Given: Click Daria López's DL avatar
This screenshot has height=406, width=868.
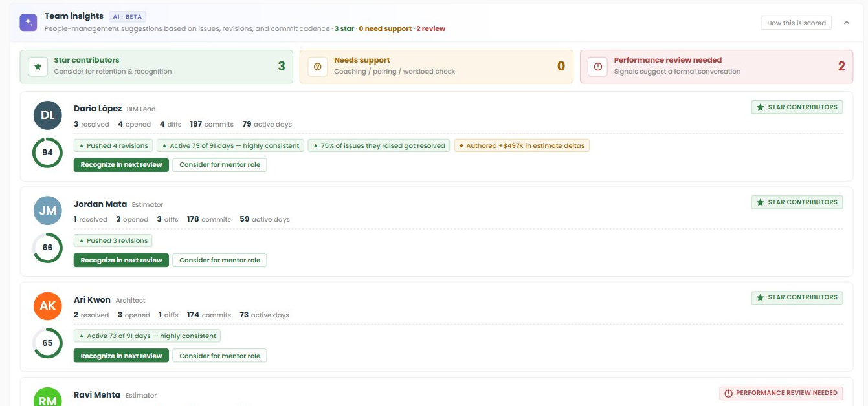Looking at the screenshot, I should point(48,115).
